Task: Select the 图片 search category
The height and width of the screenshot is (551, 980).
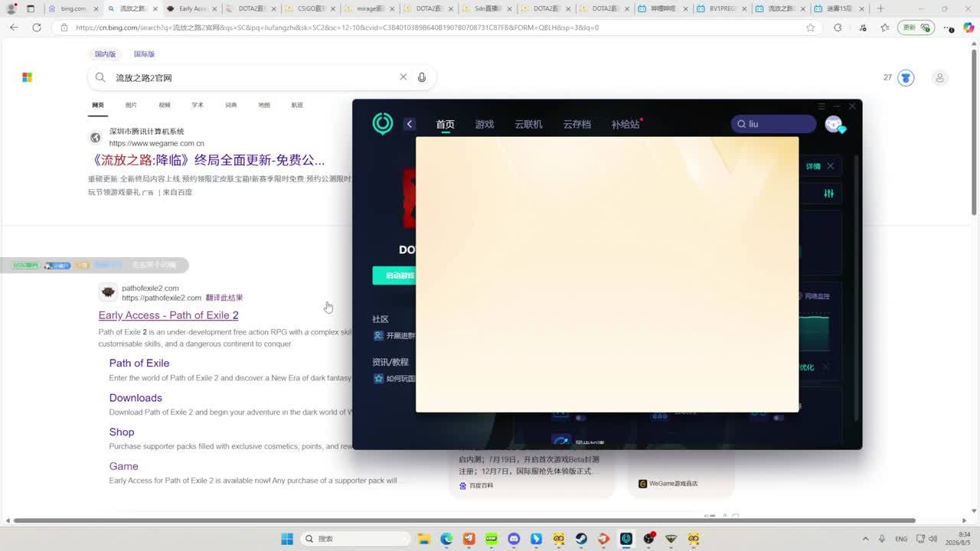Action: pyautogui.click(x=131, y=105)
